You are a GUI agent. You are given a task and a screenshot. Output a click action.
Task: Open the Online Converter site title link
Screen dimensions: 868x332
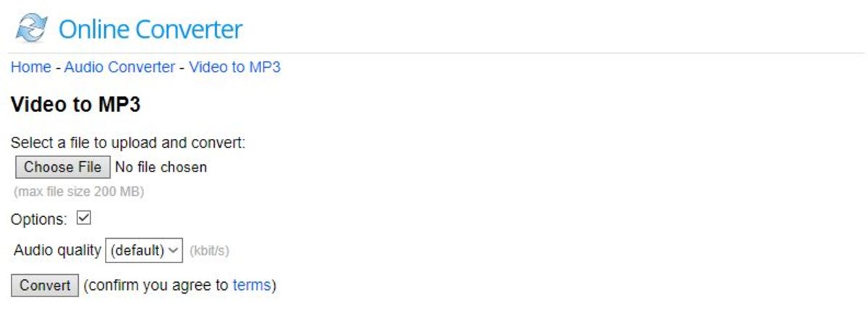[150, 30]
